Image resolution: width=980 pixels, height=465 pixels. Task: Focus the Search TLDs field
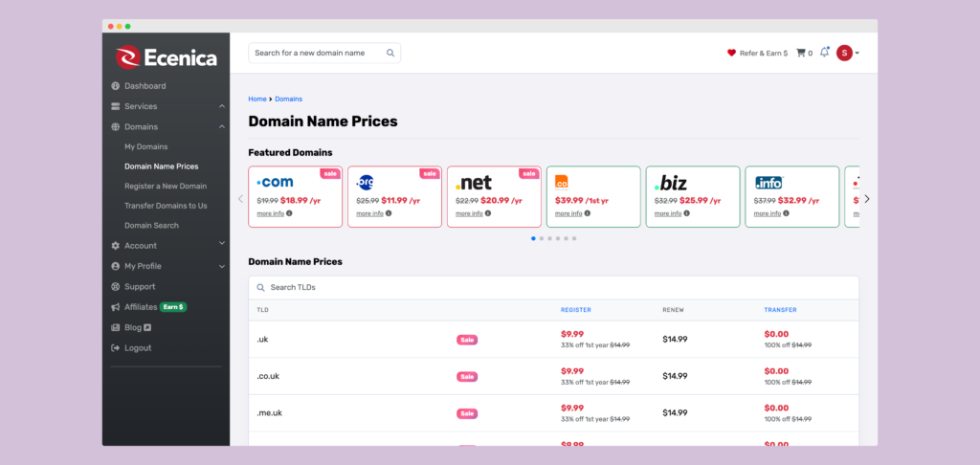click(x=554, y=287)
